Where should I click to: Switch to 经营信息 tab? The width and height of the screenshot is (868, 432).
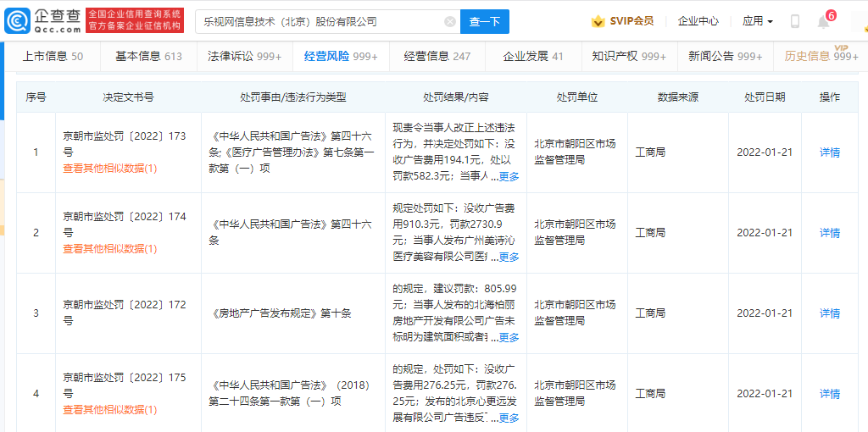click(x=437, y=56)
